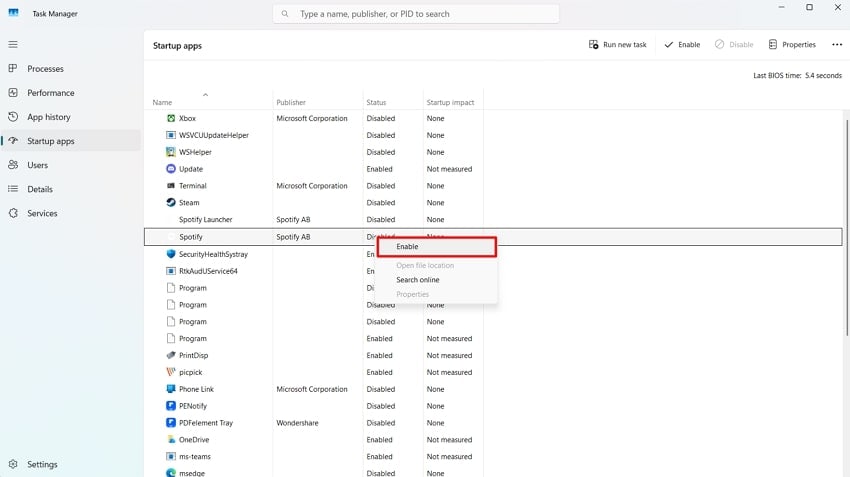Select the Spotify row name
The height and width of the screenshot is (477, 850).
tap(191, 237)
